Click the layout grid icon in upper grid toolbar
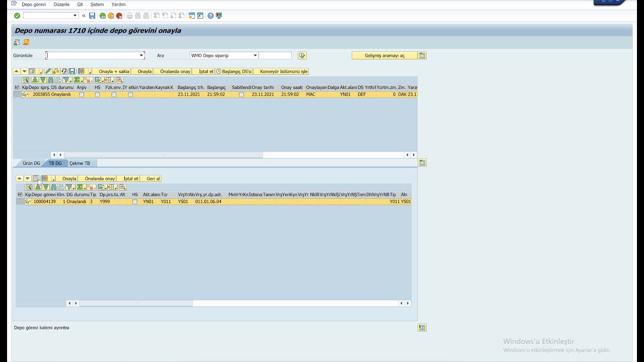The height and width of the screenshot is (362, 644). [108, 80]
